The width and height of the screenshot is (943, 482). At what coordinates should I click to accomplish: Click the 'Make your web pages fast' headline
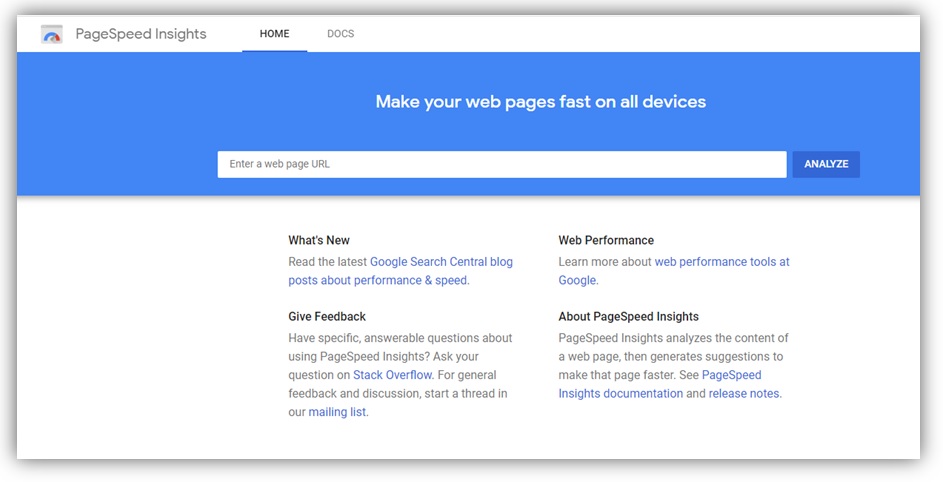pyautogui.click(x=540, y=101)
